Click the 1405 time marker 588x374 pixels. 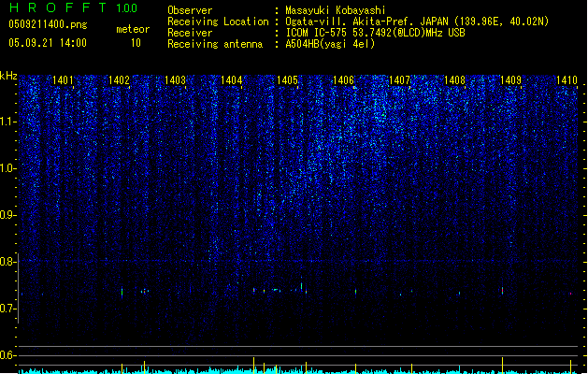point(287,79)
